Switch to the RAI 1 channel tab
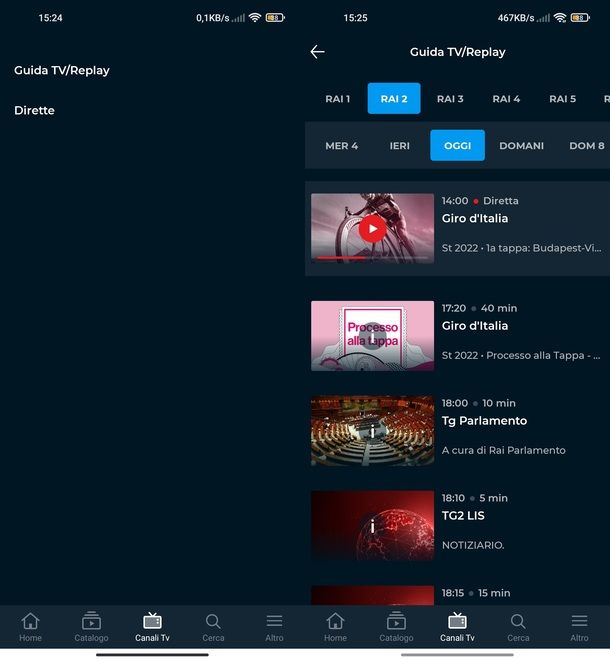The image size is (610, 660). pos(337,99)
